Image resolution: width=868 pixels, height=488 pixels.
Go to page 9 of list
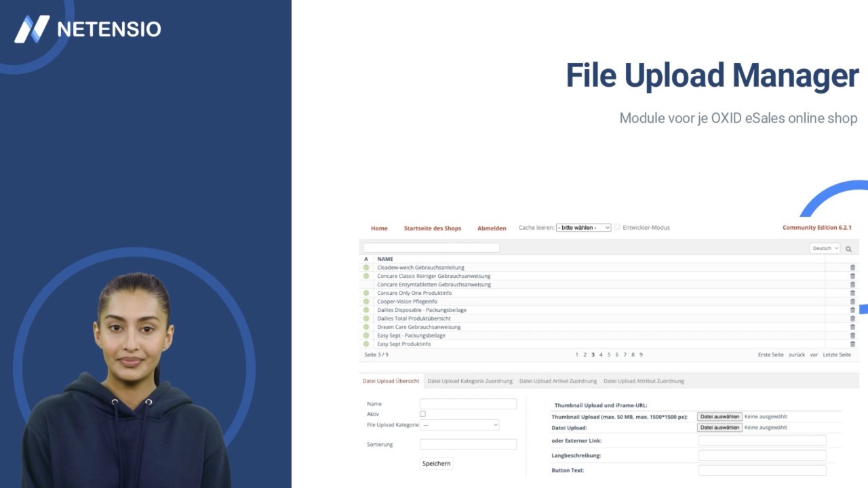pos(641,354)
